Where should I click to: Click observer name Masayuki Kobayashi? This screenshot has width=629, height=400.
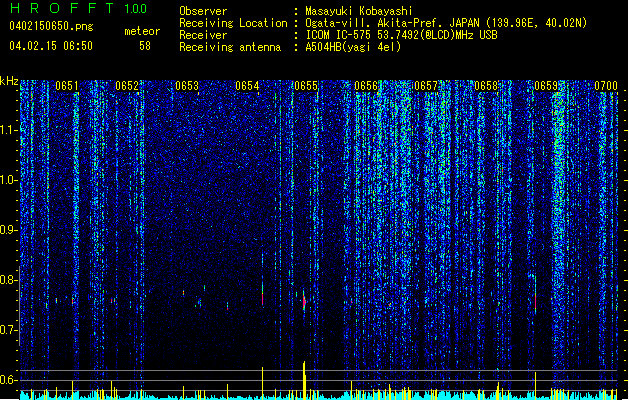click(x=359, y=11)
